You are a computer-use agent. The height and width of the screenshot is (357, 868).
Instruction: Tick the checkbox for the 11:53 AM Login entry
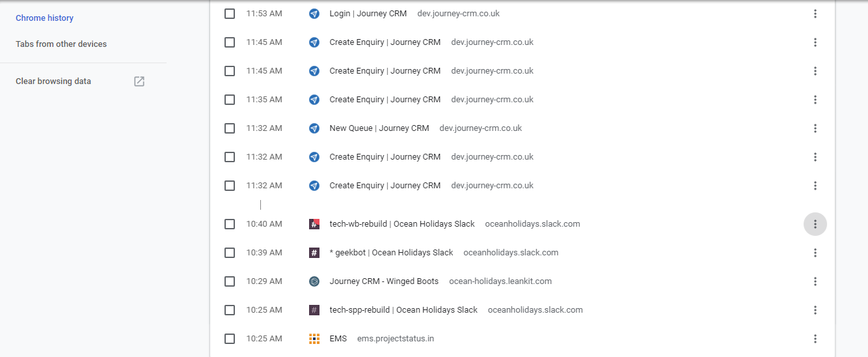click(x=230, y=14)
